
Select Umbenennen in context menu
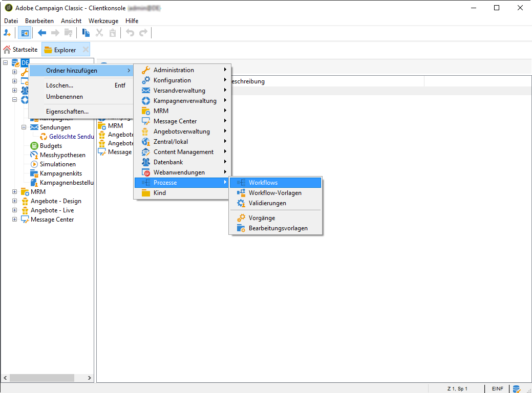tap(81, 97)
